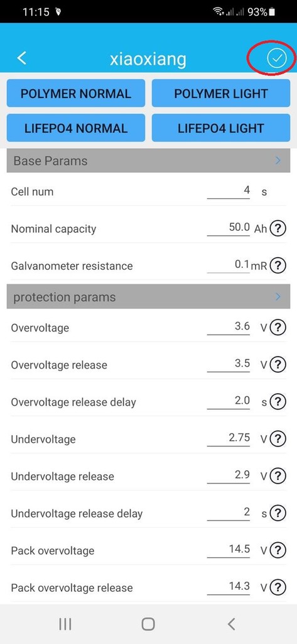
Task: Select the LIFEPO4 LIGHT preset
Action: pos(221,128)
